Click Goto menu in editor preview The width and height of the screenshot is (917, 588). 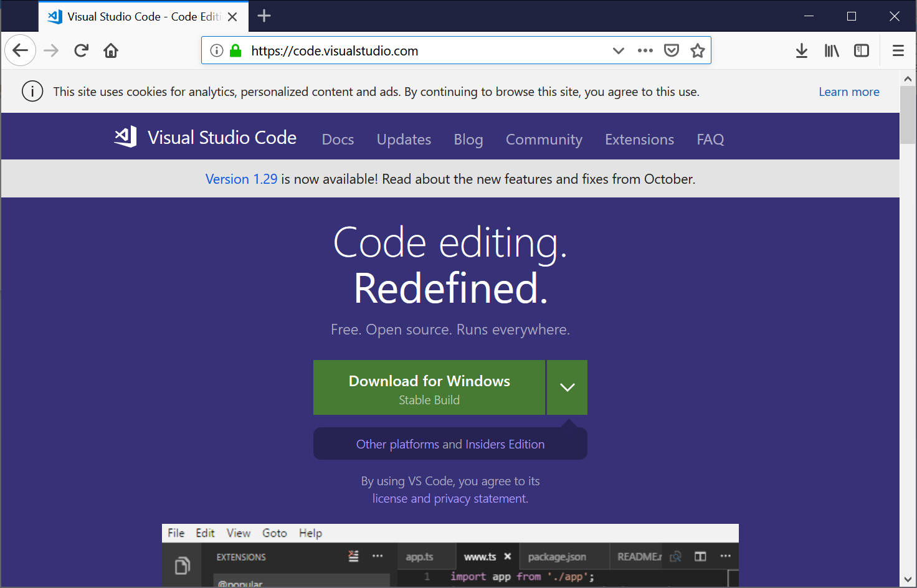(x=275, y=533)
